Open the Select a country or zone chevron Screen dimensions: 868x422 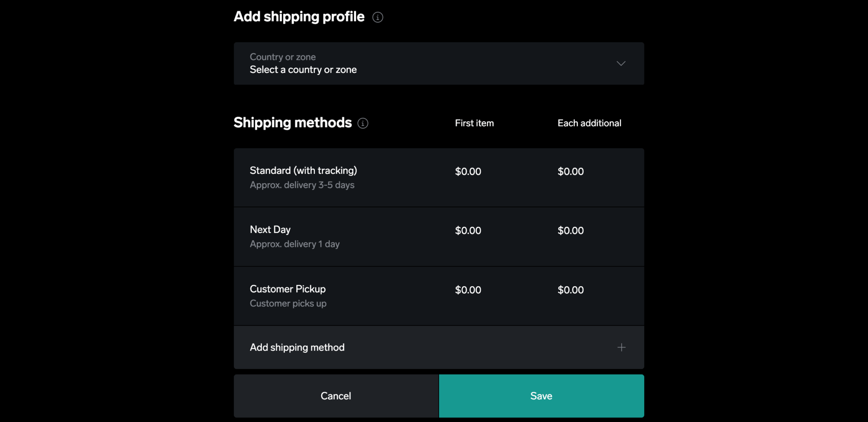click(620, 63)
